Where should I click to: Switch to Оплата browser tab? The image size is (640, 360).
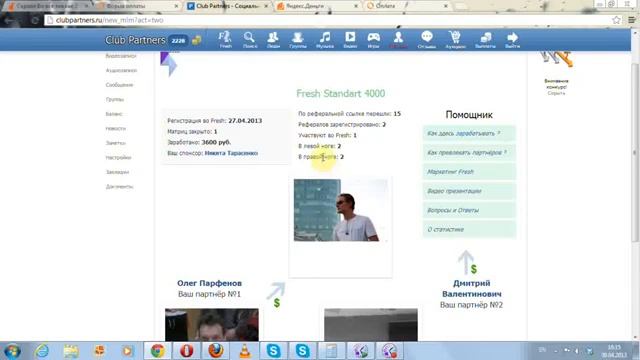pos(406,6)
